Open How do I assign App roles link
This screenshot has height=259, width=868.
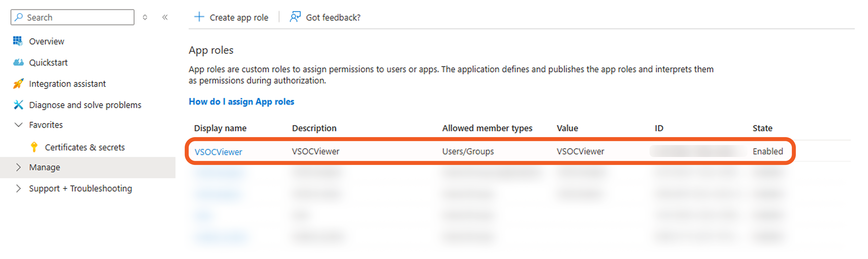coord(241,102)
